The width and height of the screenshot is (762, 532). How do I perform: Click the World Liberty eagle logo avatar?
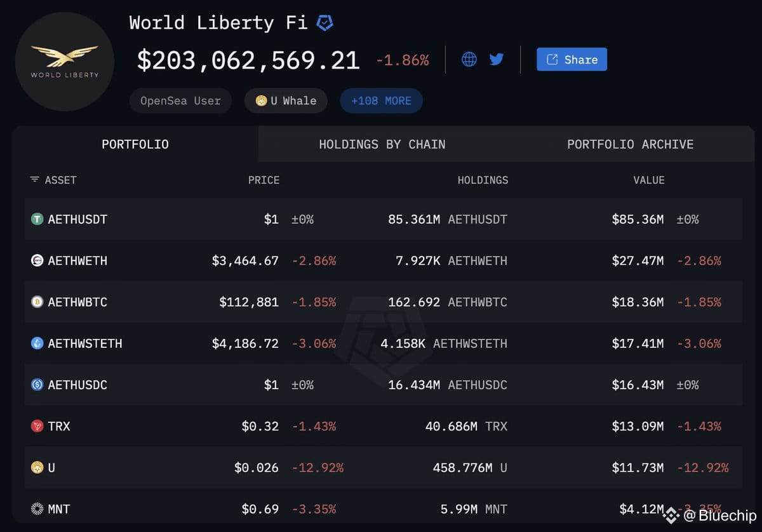point(65,62)
